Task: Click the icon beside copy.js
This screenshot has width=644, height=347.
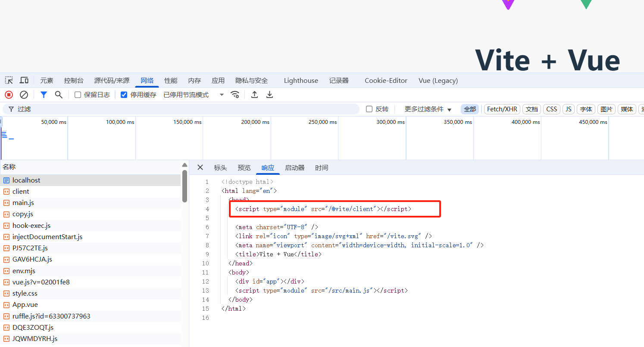Action: tap(6, 214)
